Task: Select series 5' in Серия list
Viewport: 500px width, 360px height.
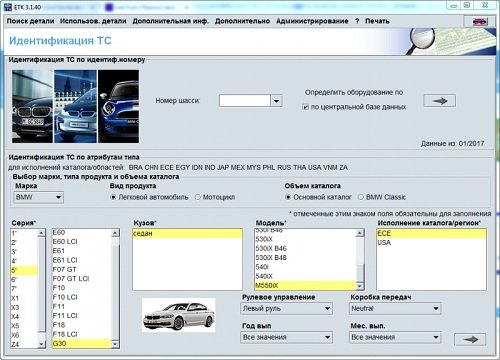Action: pos(24,270)
